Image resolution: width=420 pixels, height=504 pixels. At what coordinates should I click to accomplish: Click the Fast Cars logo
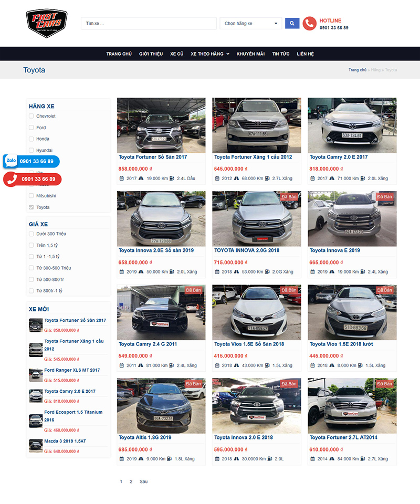[46, 24]
